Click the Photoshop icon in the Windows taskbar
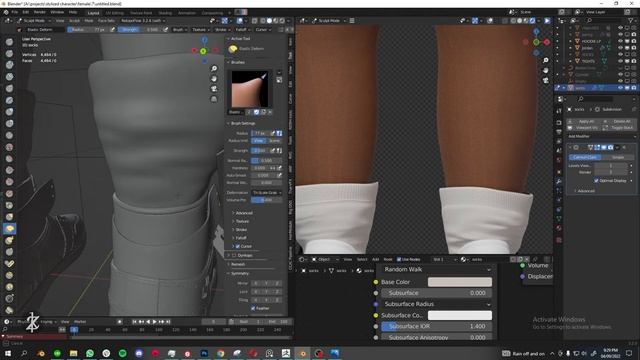This screenshot has height=360, width=640. (x=204, y=353)
